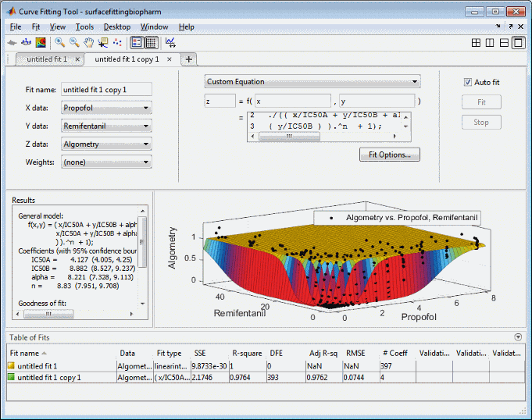
Task: Open the Custom Equation fit type dropdown
Action: tap(312, 81)
